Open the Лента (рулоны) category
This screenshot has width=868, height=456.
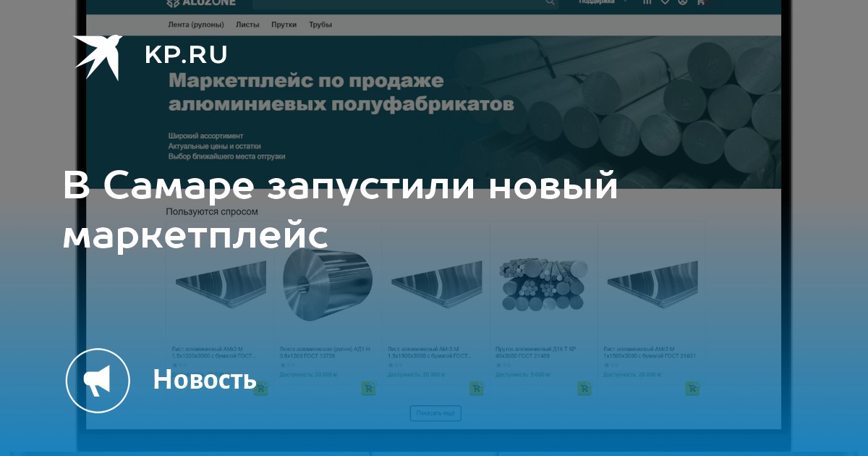click(x=196, y=25)
